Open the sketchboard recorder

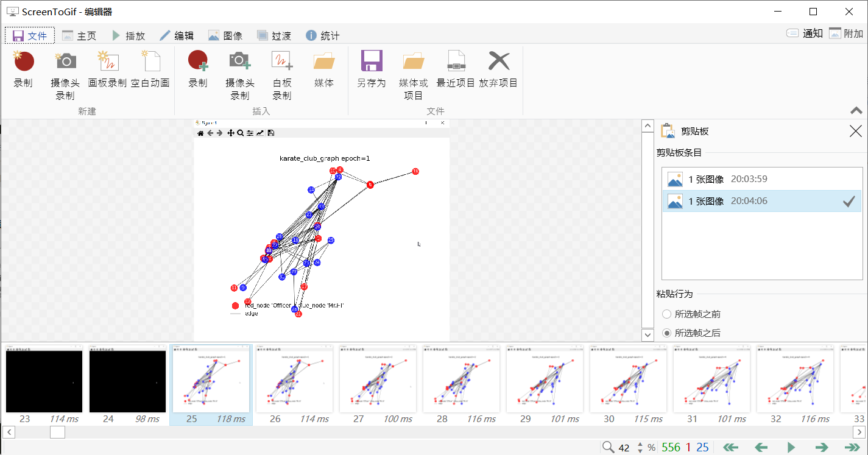click(x=108, y=73)
